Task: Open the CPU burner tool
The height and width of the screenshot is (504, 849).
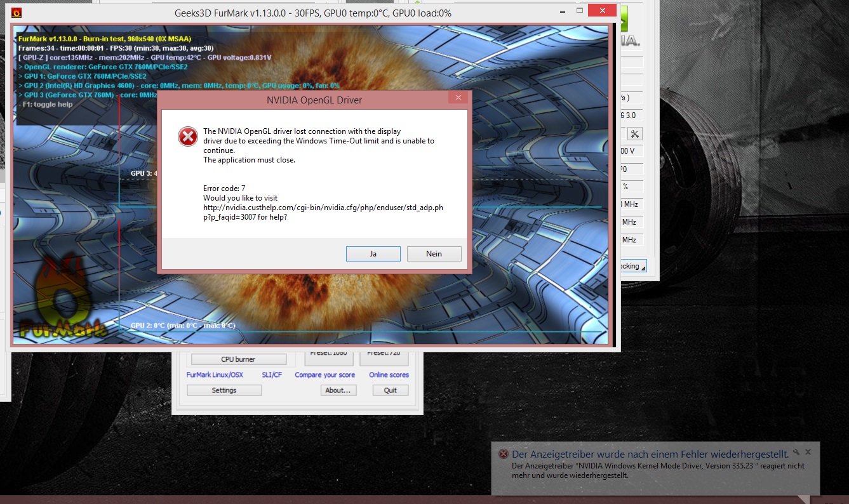Action: (x=238, y=359)
